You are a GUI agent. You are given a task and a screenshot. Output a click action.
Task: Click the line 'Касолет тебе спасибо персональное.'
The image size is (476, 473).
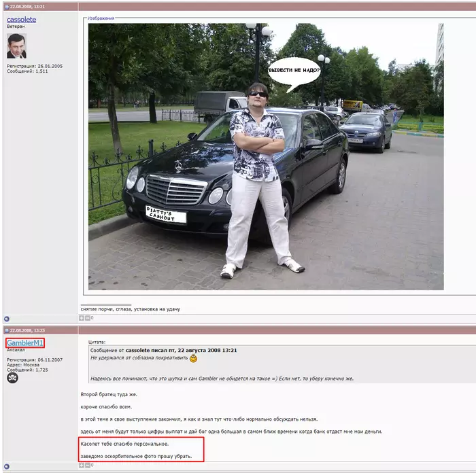pos(124,444)
